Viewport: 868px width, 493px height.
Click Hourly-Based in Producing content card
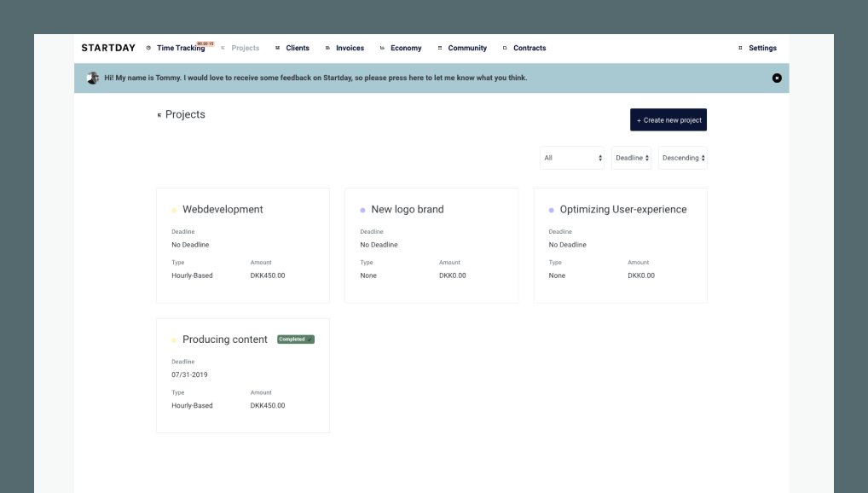[192, 405]
